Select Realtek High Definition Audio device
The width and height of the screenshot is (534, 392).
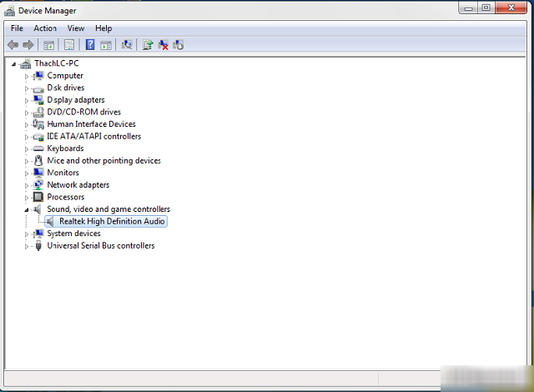pos(112,221)
